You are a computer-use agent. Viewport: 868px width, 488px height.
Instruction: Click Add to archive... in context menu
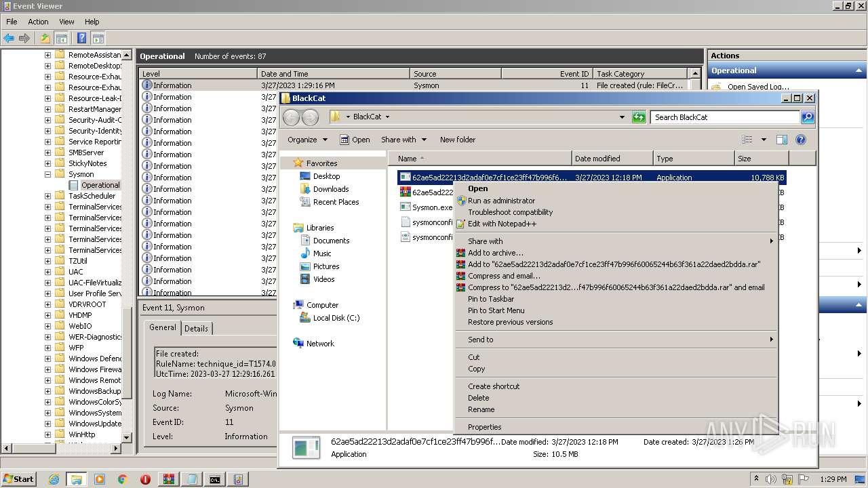(x=495, y=253)
